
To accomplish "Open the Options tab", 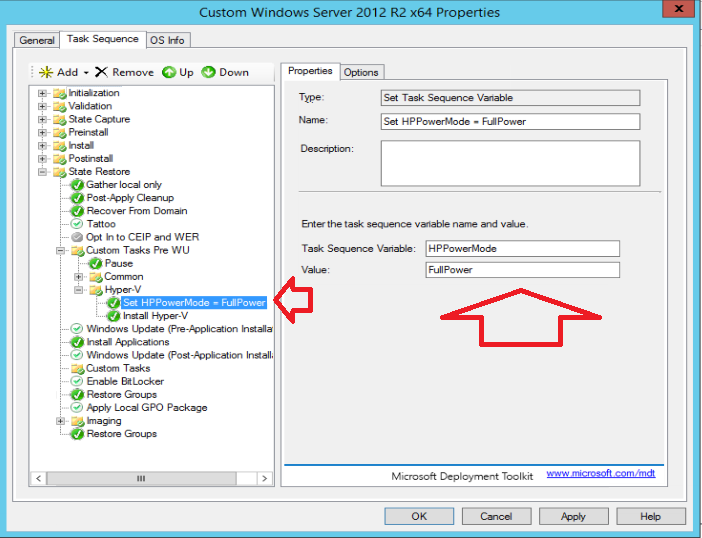I will (x=361, y=72).
